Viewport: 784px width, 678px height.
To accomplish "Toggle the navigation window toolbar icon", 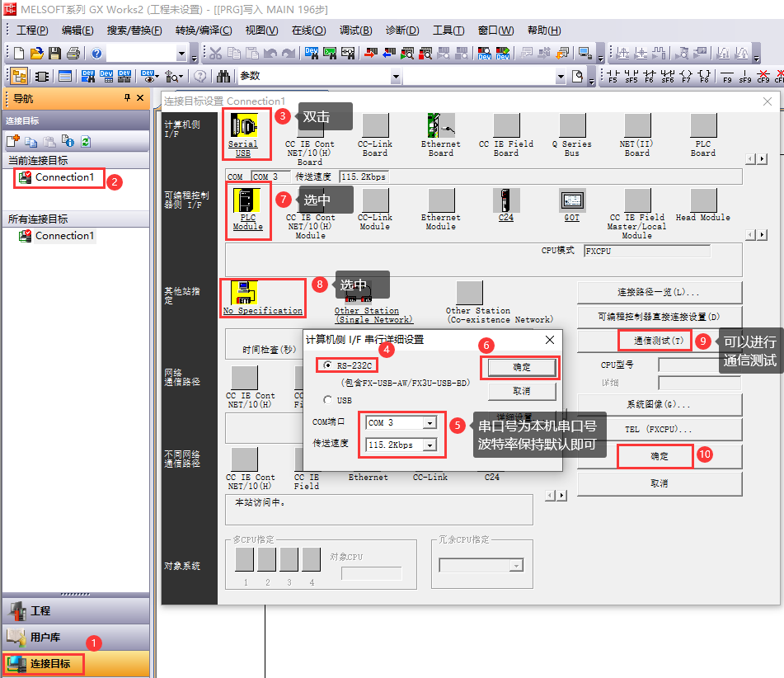I will pyautogui.click(x=20, y=76).
